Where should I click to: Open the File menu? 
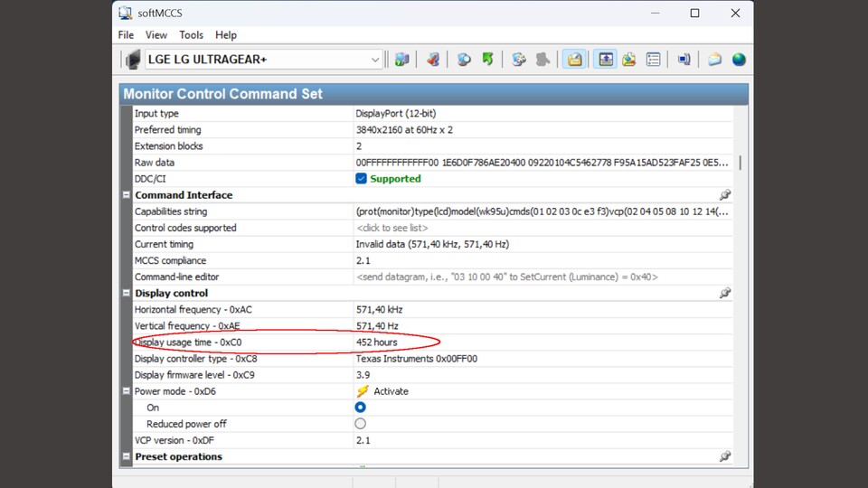[126, 35]
